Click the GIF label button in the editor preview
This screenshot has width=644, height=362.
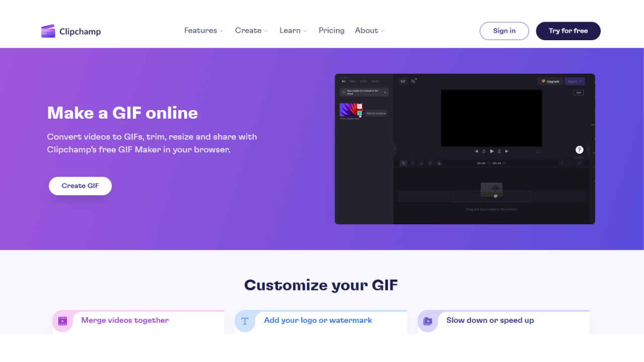click(x=403, y=81)
